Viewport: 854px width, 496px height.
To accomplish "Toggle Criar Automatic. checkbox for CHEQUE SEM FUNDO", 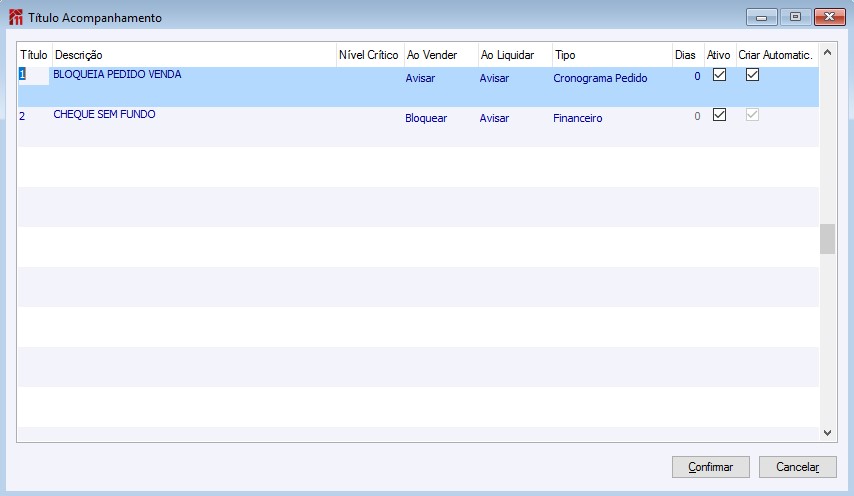I will coord(752,114).
